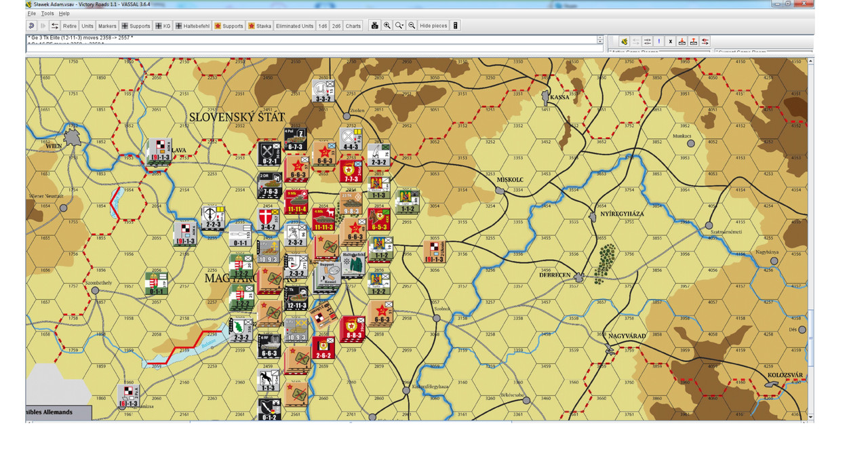Click the chat log message text area
868x470 pixels.
[311, 40]
